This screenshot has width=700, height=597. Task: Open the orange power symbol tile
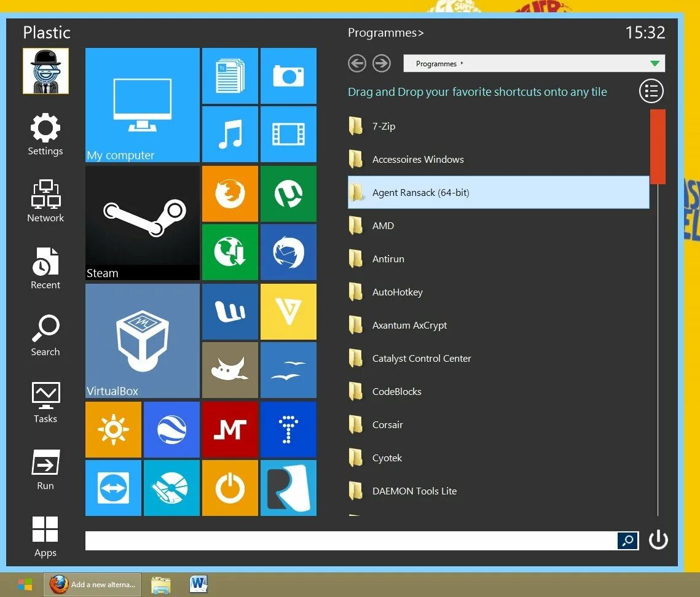pos(230,488)
